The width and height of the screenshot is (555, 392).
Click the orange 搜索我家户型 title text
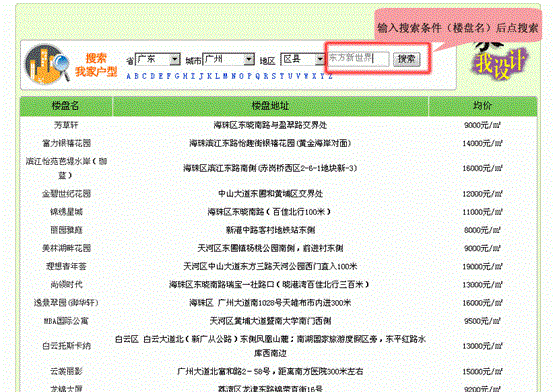click(96, 65)
